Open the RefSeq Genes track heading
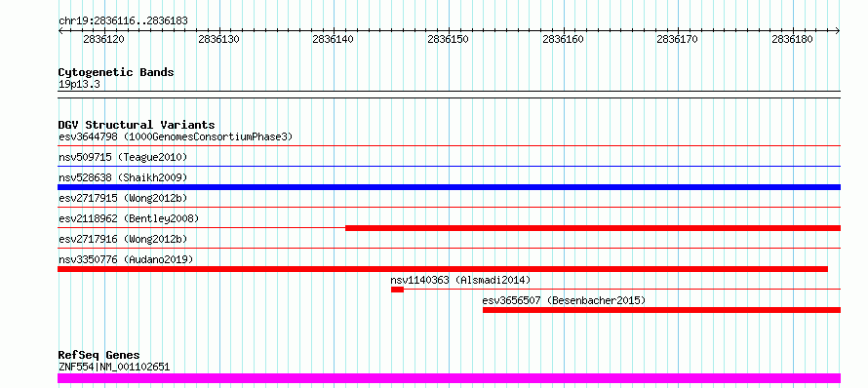This screenshot has height=388, width=868. pos(99,355)
